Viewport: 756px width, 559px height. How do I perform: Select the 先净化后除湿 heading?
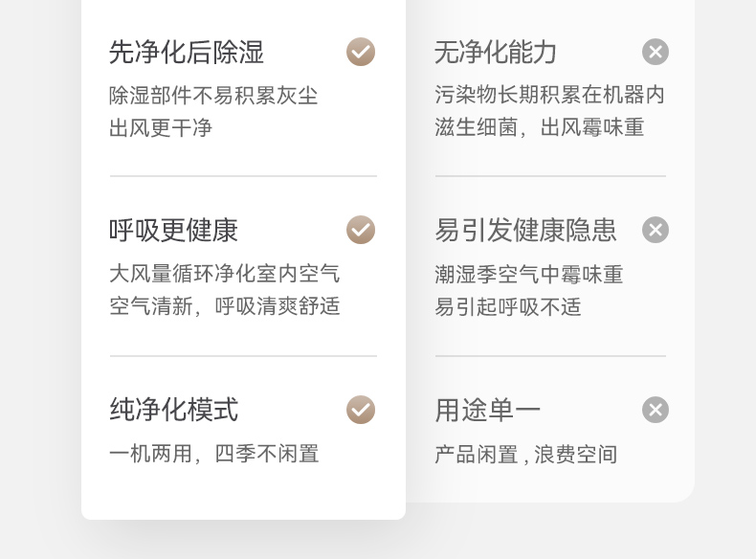pyautogui.click(x=187, y=52)
